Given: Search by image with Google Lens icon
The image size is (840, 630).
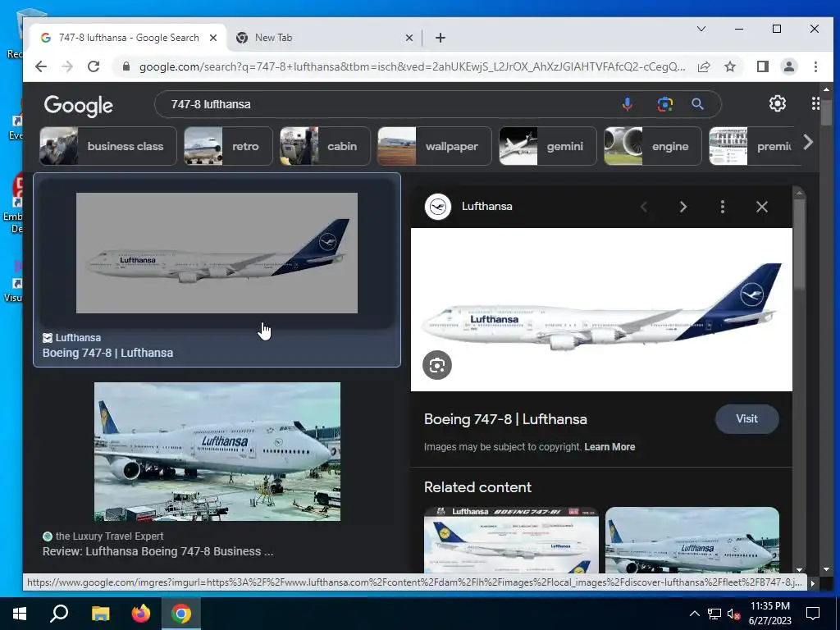Looking at the screenshot, I should 664,104.
